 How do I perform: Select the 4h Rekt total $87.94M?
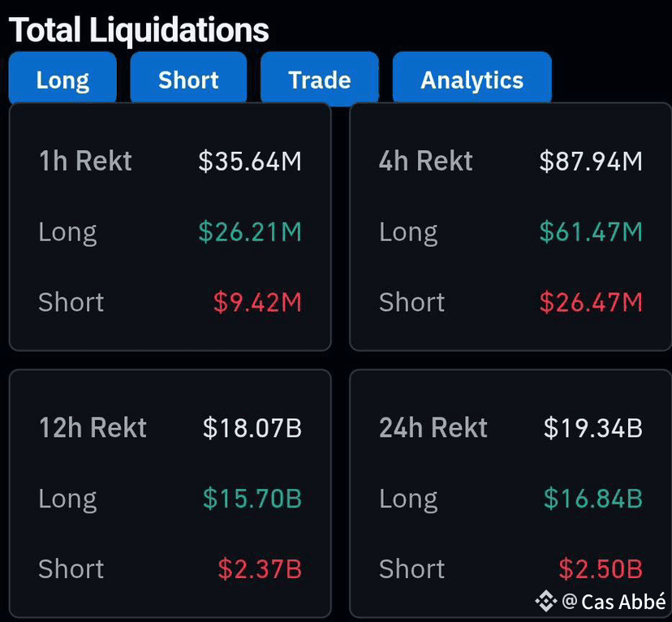point(591,161)
